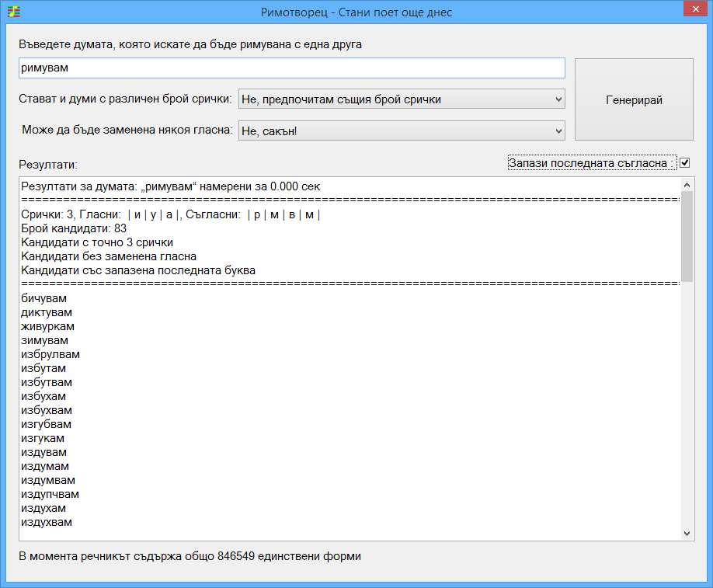Click the line Кандидати с точно 3 срички
The height and width of the screenshot is (588, 713).
click(x=97, y=242)
